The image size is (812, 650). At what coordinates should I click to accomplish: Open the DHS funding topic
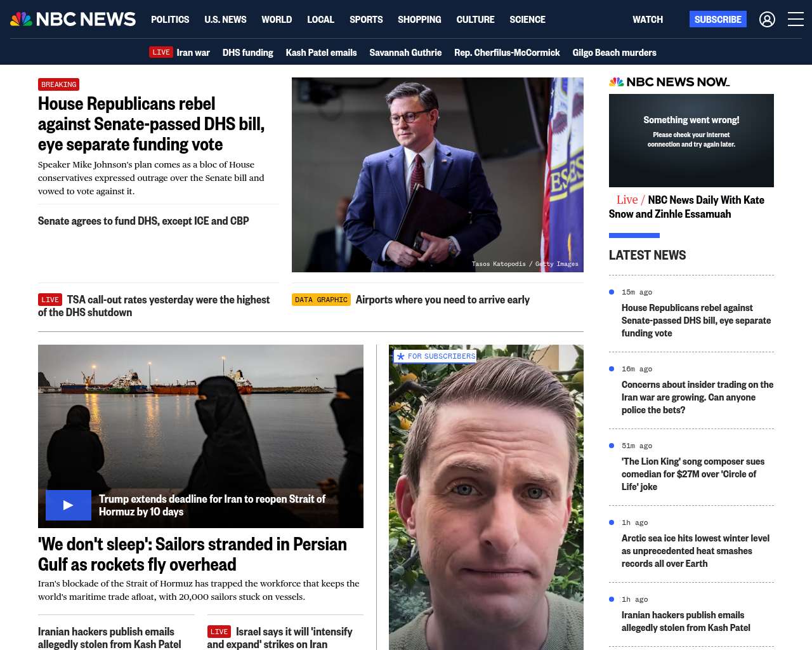[247, 53]
